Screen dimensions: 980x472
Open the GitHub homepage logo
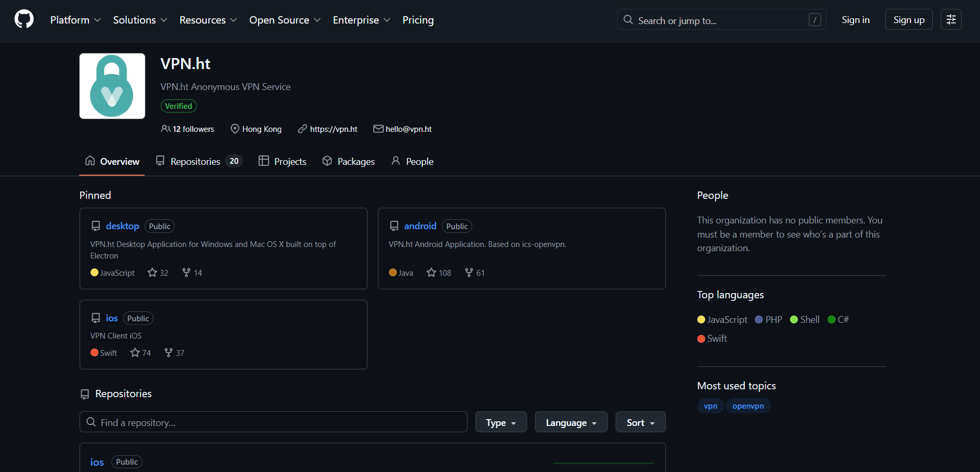24,20
